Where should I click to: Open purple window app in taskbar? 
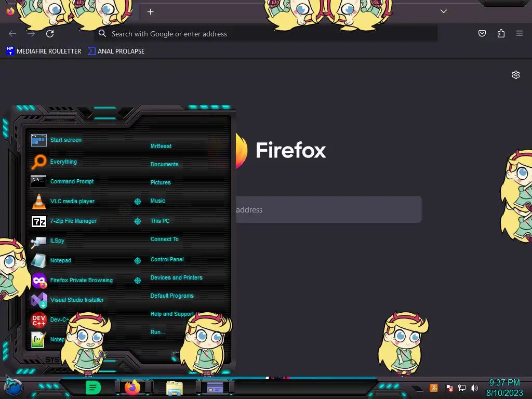click(x=215, y=388)
